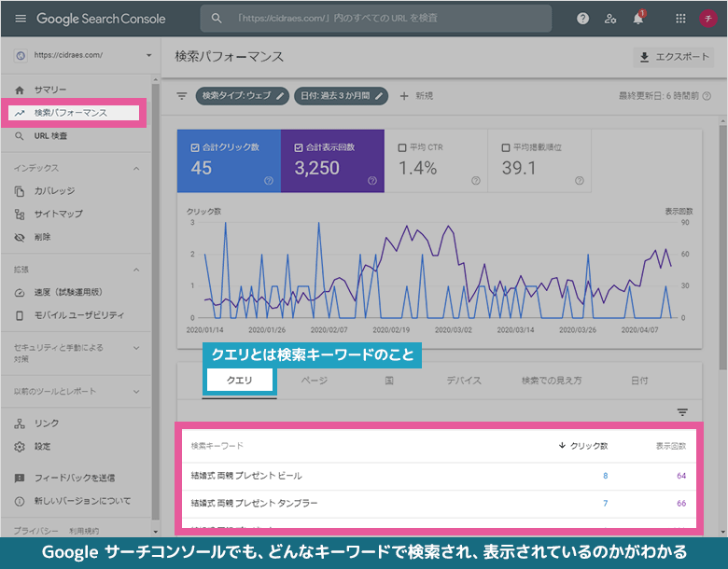Toggle the 合計表示回数 checkbox card
Screen dimensions: 728x569
point(332,161)
